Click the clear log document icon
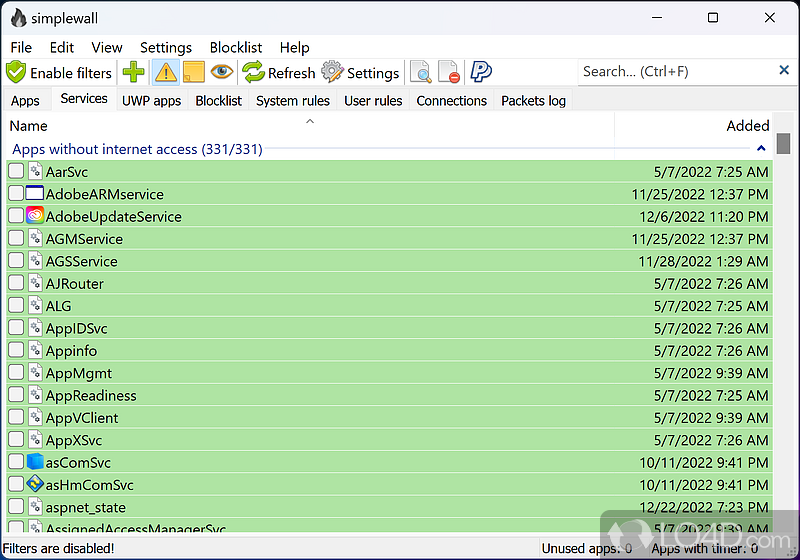 (x=451, y=72)
